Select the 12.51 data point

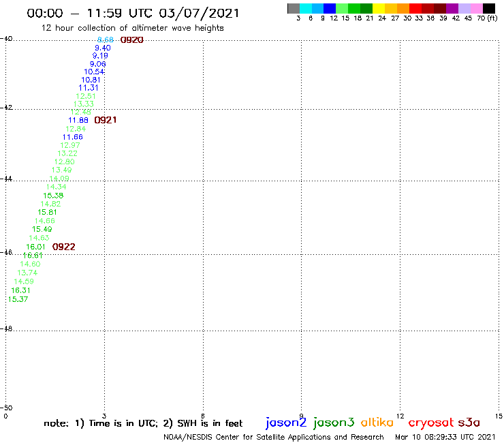coord(86,96)
